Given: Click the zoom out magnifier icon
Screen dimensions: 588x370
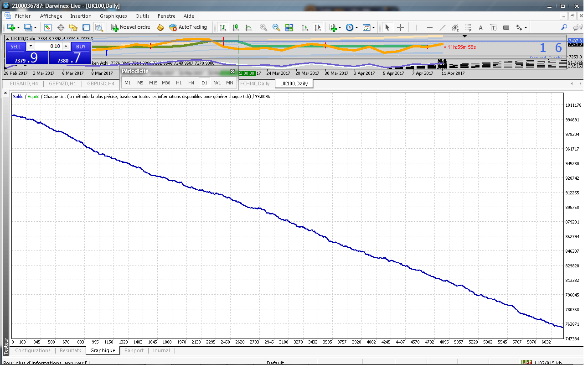Looking at the screenshot, I should [276, 27].
